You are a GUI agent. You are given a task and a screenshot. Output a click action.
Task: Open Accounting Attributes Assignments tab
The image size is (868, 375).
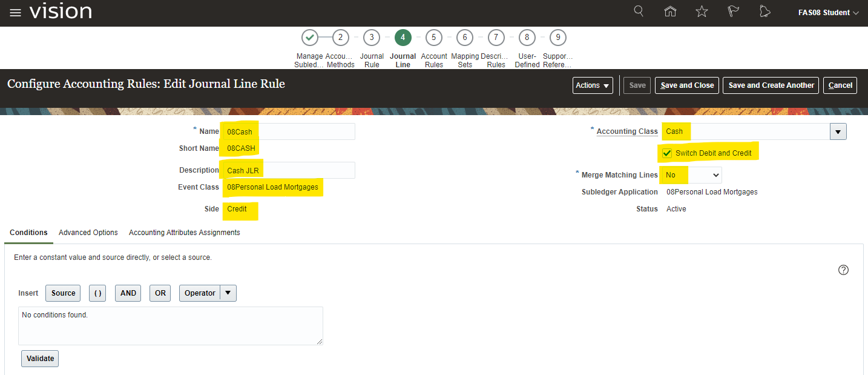point(184,233)
